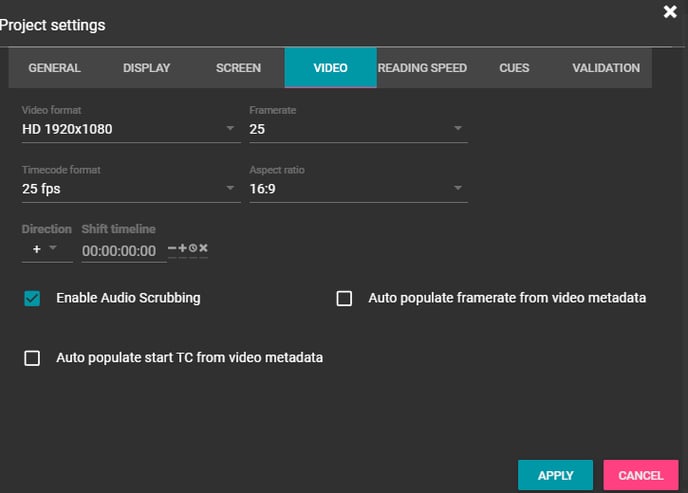Close the Project settings dialog
Image resolution: width=688 pixels, height=493 pixels.
point(670,12)
